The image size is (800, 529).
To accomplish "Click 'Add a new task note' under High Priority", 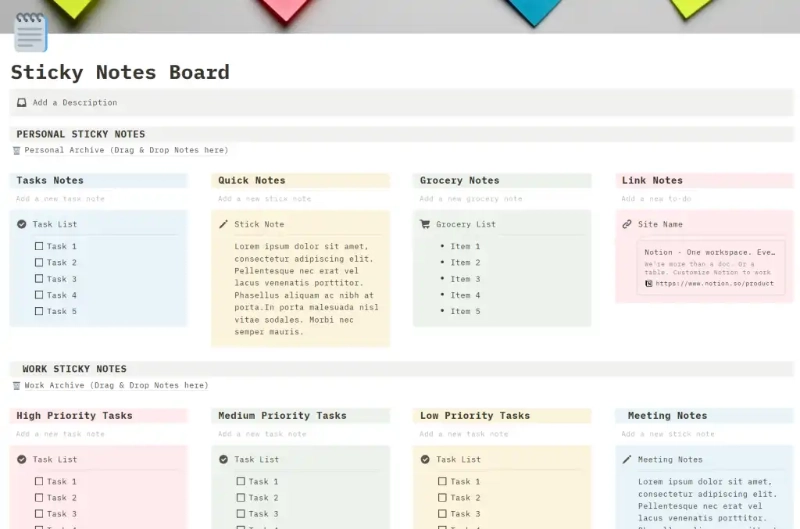I will pyautogui.click(x=60, y=434).
